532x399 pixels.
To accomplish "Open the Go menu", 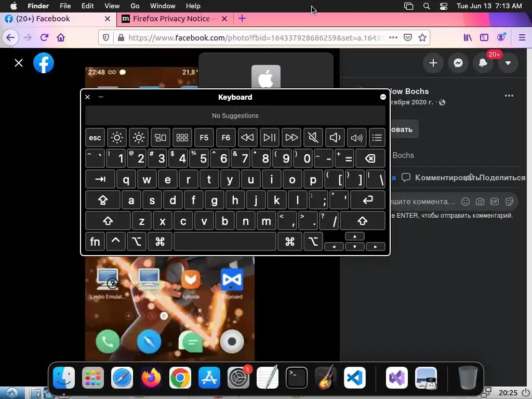I will tap(135, 6).
